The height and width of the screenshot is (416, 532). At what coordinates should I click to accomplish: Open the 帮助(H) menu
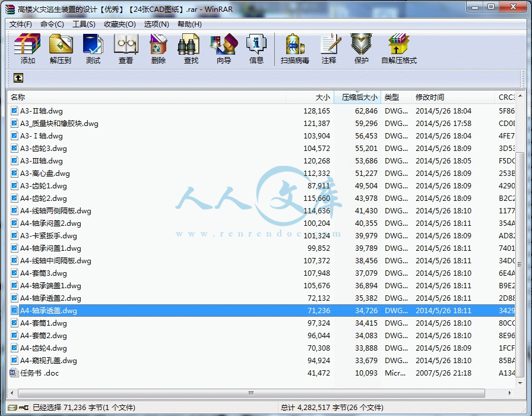(x=189, y=24)
